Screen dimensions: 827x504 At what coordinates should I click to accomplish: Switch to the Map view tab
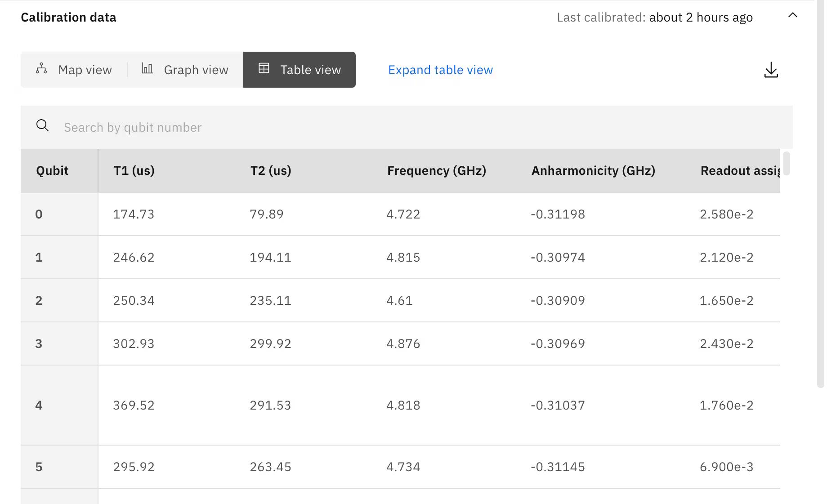click(74, 70)
